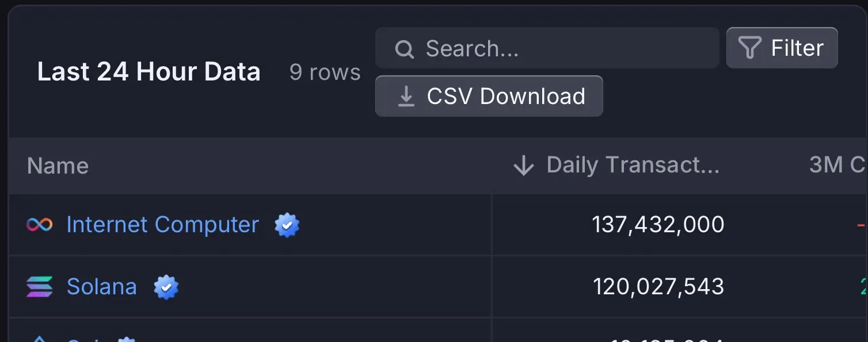The image size is (868, 342).
Task: Click the Solana logo icon
Action: (x=40, y=287)
